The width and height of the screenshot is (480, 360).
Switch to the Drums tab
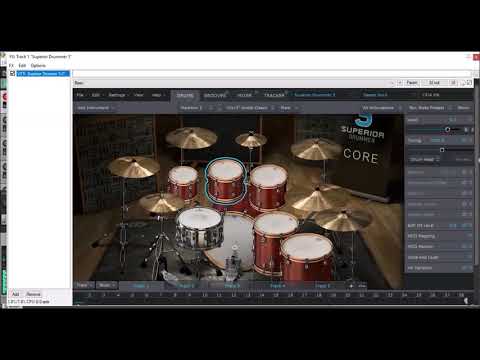[x=185, y=95]
